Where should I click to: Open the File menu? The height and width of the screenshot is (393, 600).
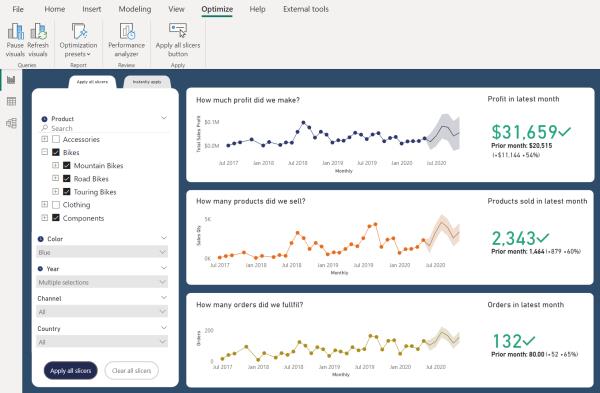[x=18, y=9]
